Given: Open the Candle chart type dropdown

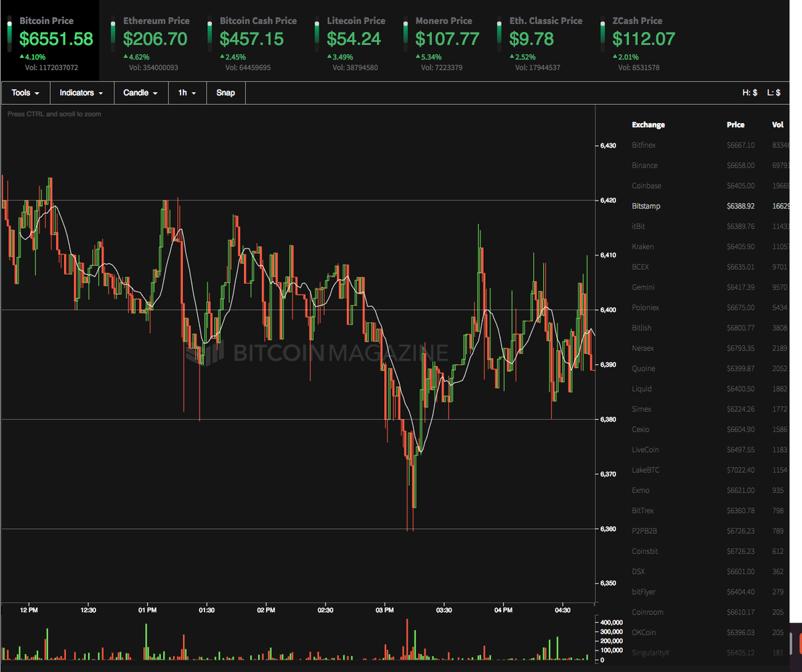Looking at the screenshot, I should pos(140,93).
